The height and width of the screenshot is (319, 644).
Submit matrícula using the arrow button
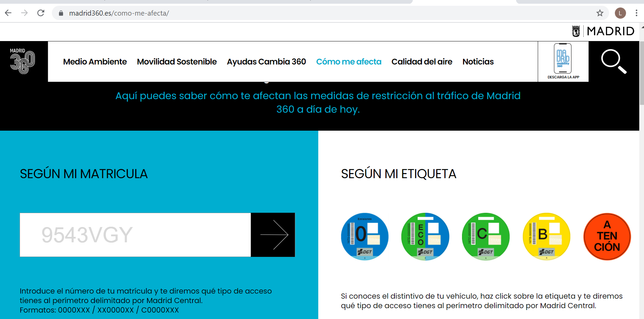[273, 235]
